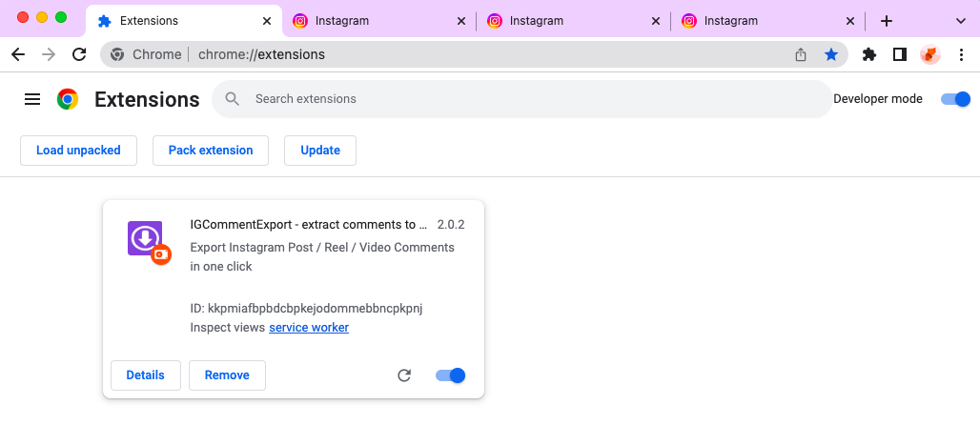
Task: Click the macOS yellow minimize button
Action: pos(42,17)
